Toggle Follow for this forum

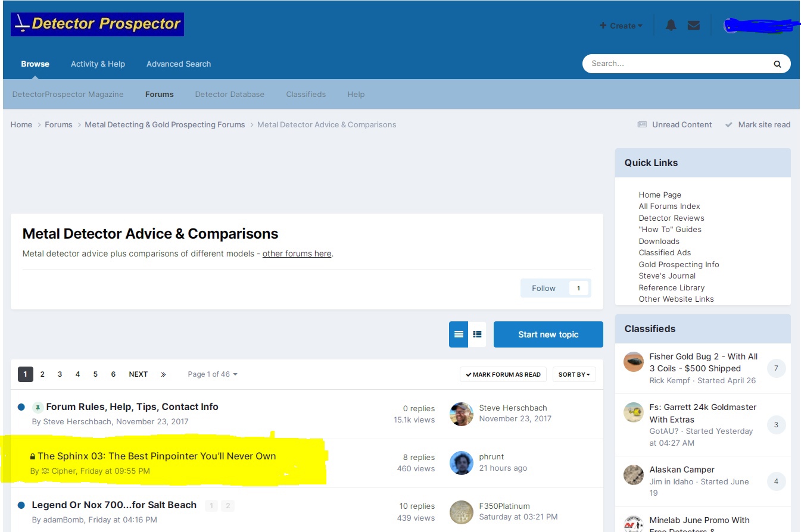[543, 288]
